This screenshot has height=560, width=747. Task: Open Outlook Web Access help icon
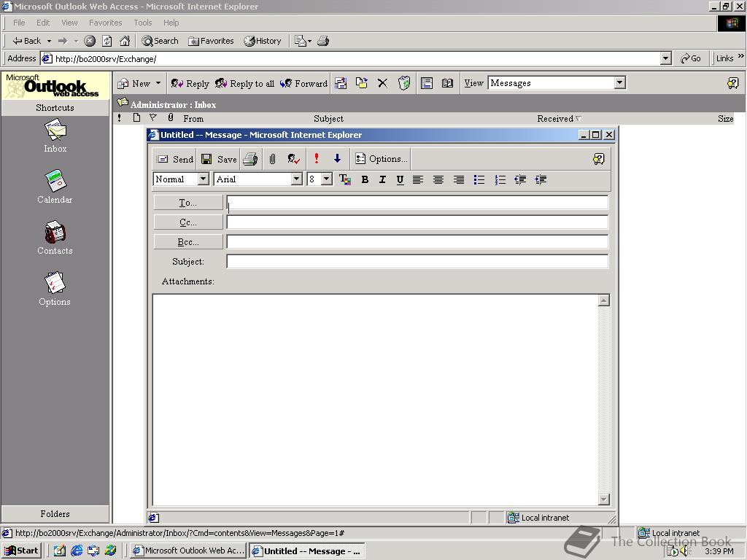click(732, 83)
